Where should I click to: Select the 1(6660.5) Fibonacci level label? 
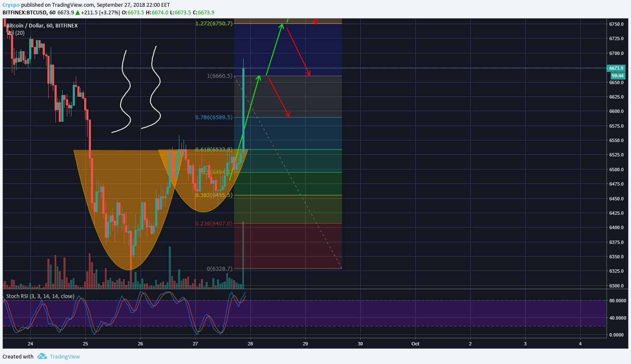pyautogui.click(x=219, y=76)
